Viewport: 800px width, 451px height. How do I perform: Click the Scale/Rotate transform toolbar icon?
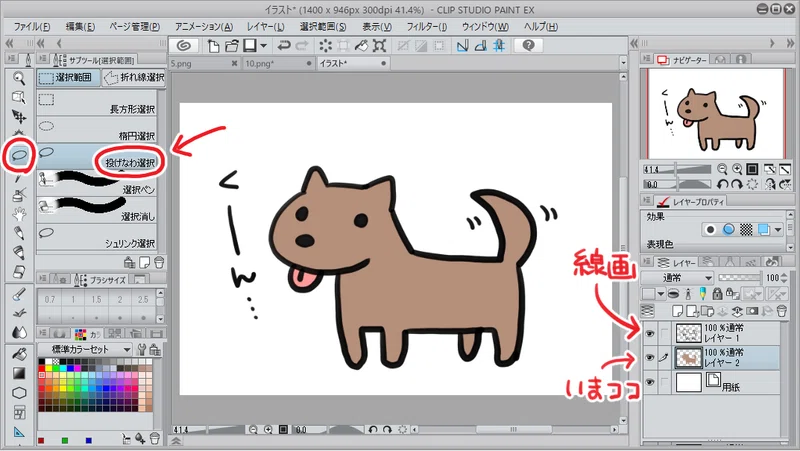379,46
